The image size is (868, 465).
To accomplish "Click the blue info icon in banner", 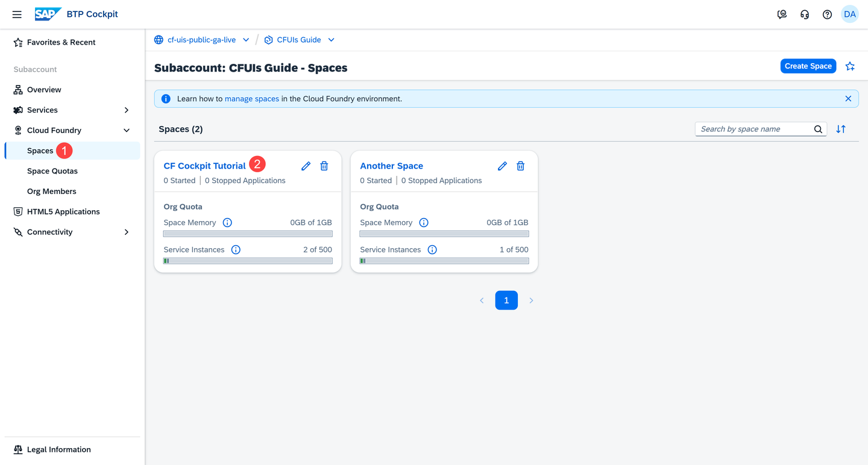I will [166, 99].
